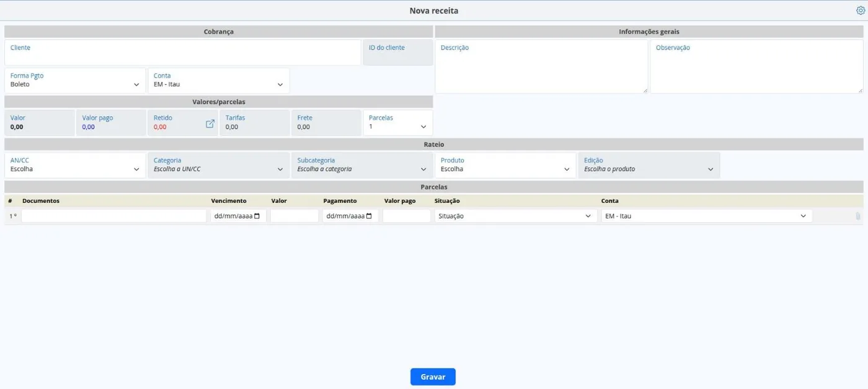Click the Cobrança section header
The height and width of the screenshot is (389, 868).
click(x=218, y=32)
